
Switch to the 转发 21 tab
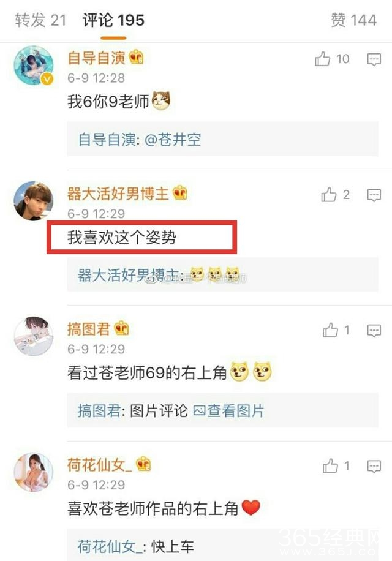40,20
